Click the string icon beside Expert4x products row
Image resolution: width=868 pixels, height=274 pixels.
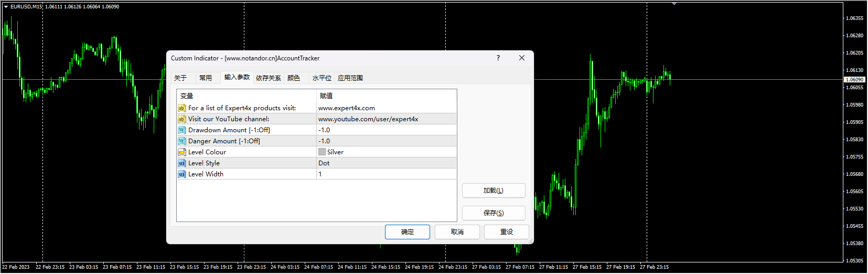pos(181,108)
